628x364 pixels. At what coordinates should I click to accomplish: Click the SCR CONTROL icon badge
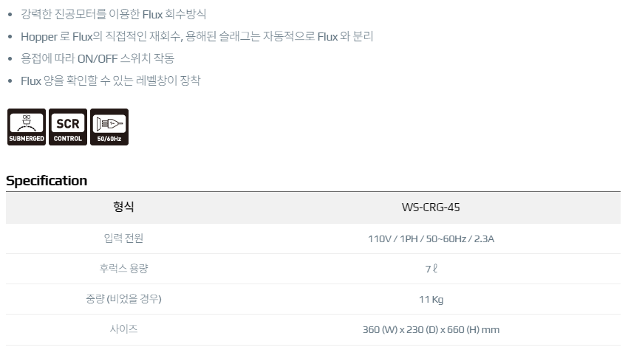pos(68,127)
